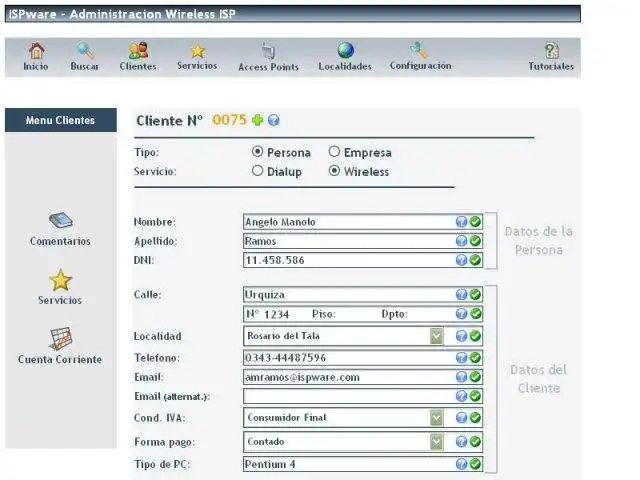
Task: Expand the Localidad dropdown arrow
Action: click(436, 336)
